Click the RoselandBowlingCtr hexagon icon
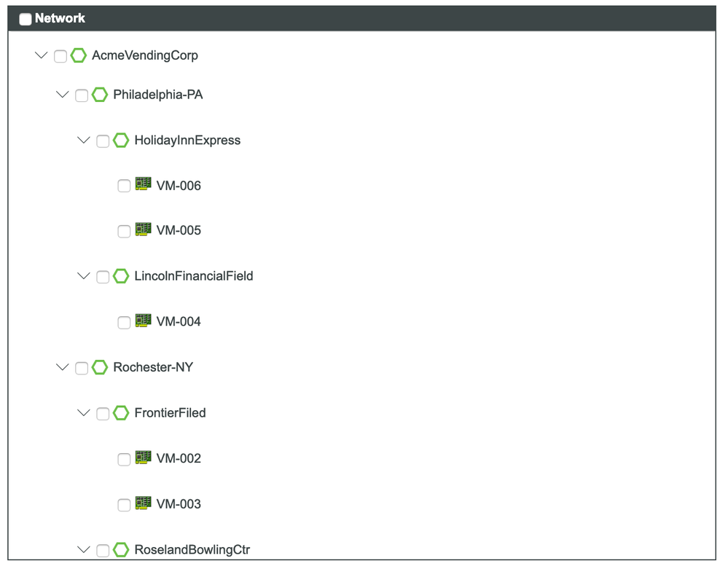The width and height of the screenshot is (728, 569). pyautogui.click(x=121, y=549)
